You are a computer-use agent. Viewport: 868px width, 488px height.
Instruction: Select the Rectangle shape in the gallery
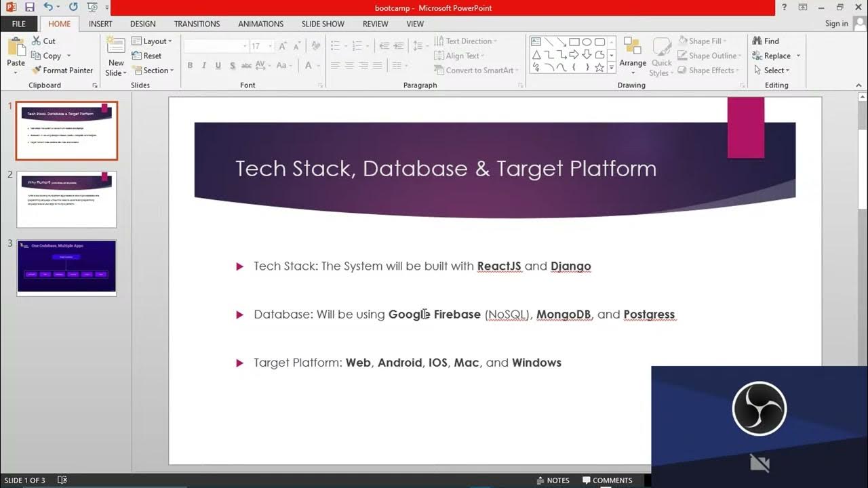(x=574, y=42)
